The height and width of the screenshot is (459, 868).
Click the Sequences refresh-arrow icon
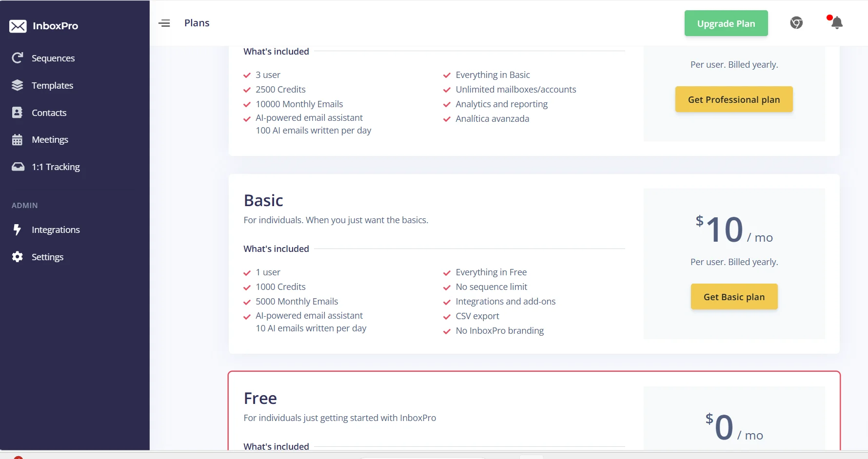18,58
